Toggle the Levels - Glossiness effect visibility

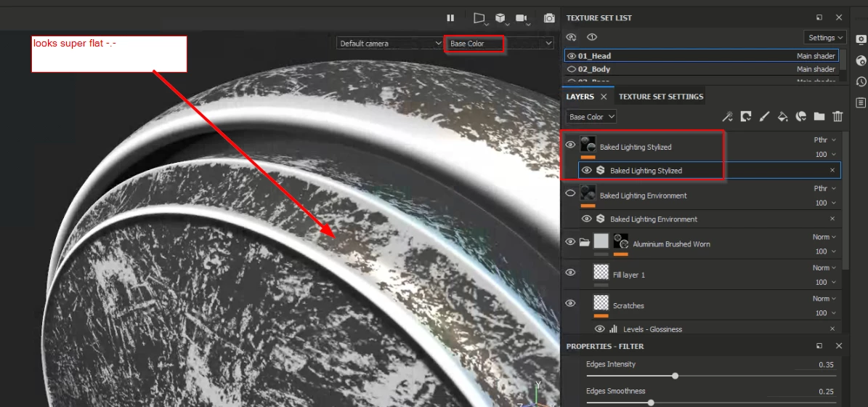599,329
